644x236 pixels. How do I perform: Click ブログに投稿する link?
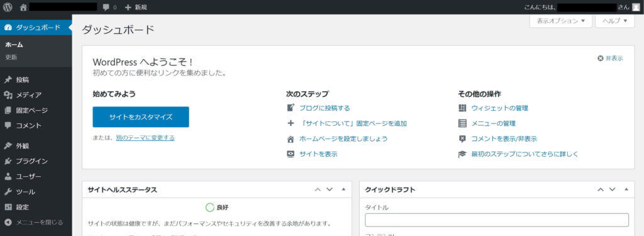[x=325, y=108]
